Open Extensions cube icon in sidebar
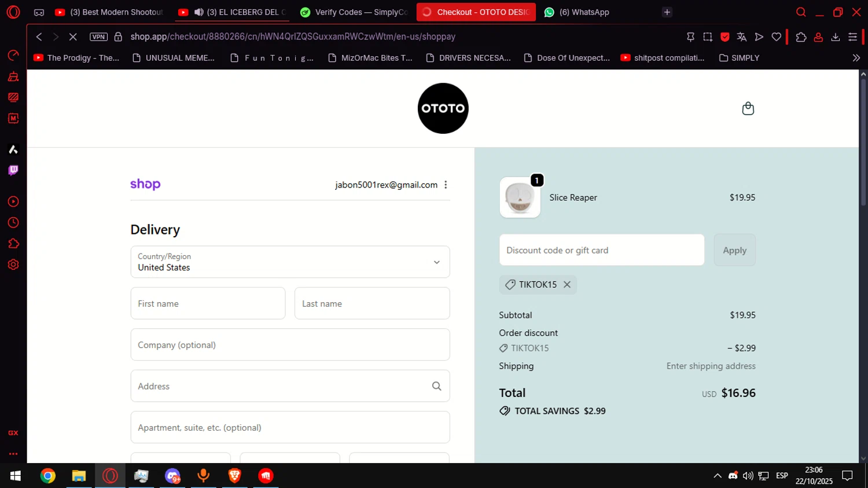868x488 pixels. tap(13, 244)
